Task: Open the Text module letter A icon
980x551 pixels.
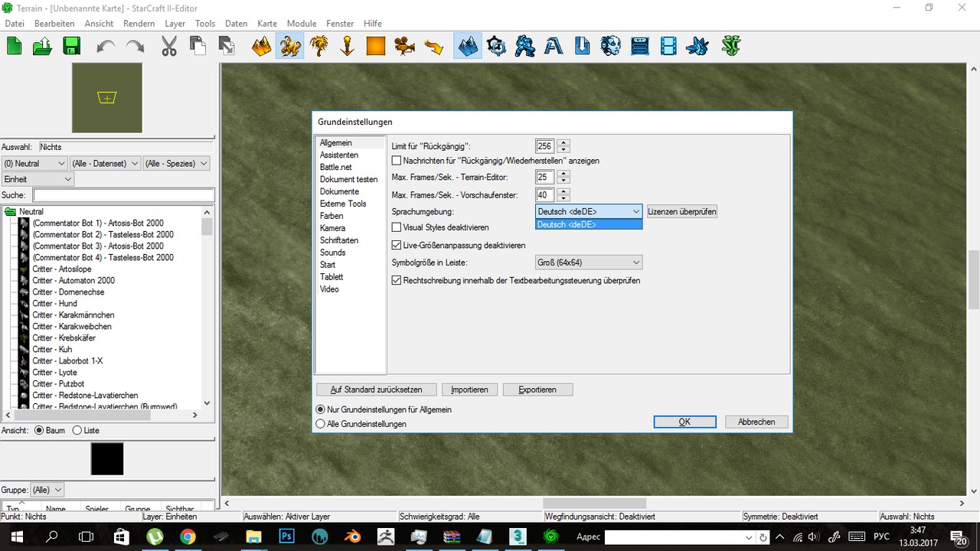Action: (x=553, y=47)
